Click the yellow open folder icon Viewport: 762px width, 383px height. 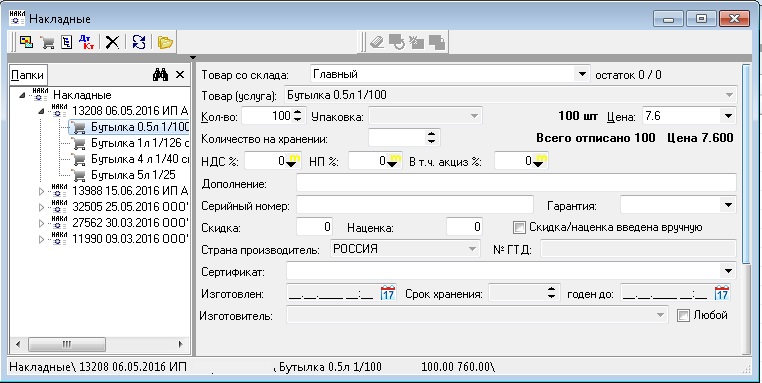165,42
